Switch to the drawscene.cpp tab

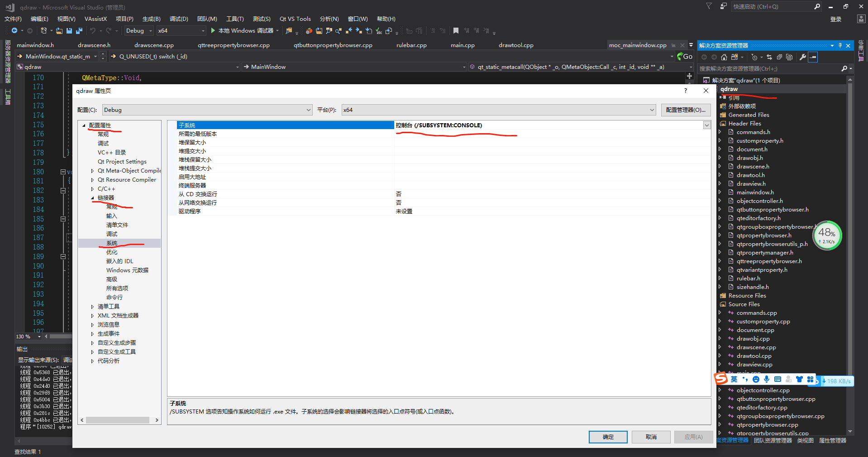(153, 45)
